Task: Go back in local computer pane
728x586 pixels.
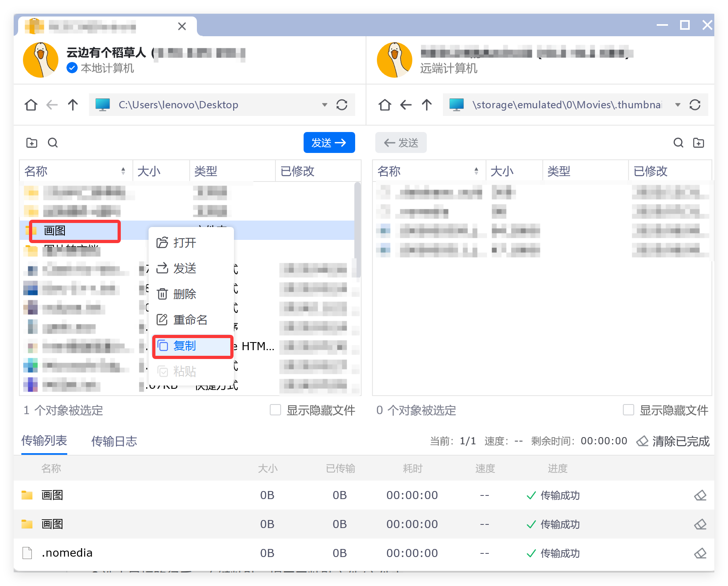Action: tap(52, 105)
